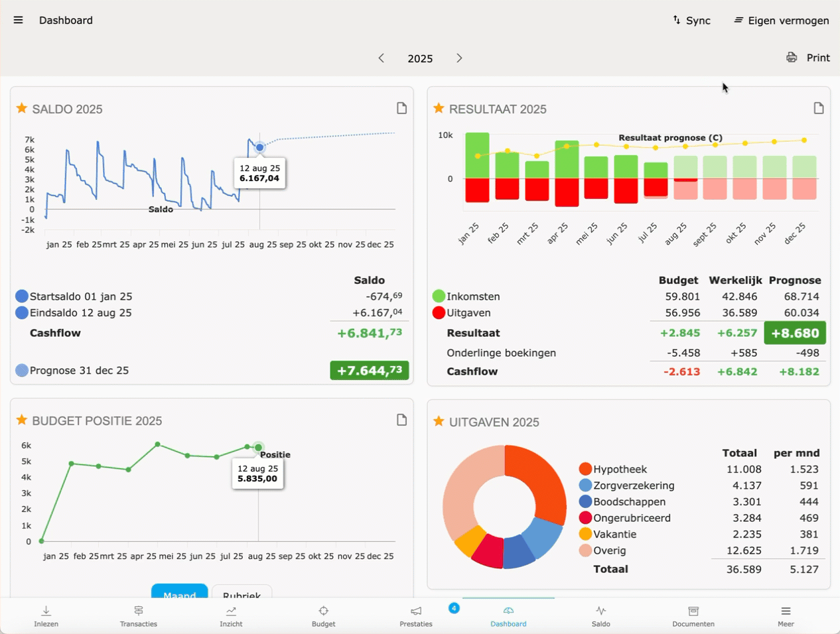Click the Sync icon
This screenshot has height=634, width=840.
pos(677,20)
